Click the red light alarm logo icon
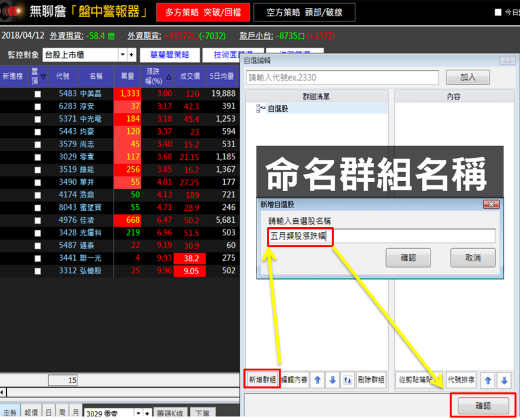This screenshot has height=420, width=520. pos(11,11)
